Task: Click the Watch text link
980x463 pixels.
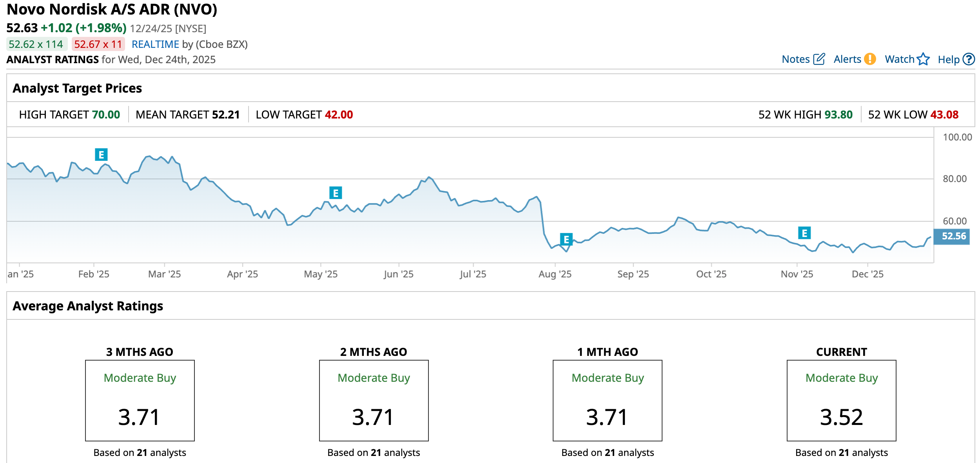Action: 899,59
